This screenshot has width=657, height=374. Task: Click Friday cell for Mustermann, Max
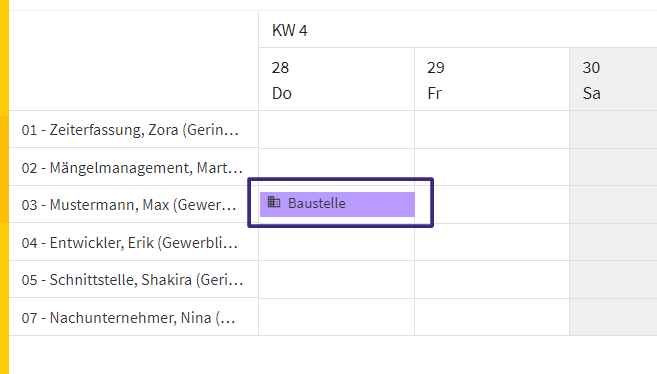coord(492,205)
